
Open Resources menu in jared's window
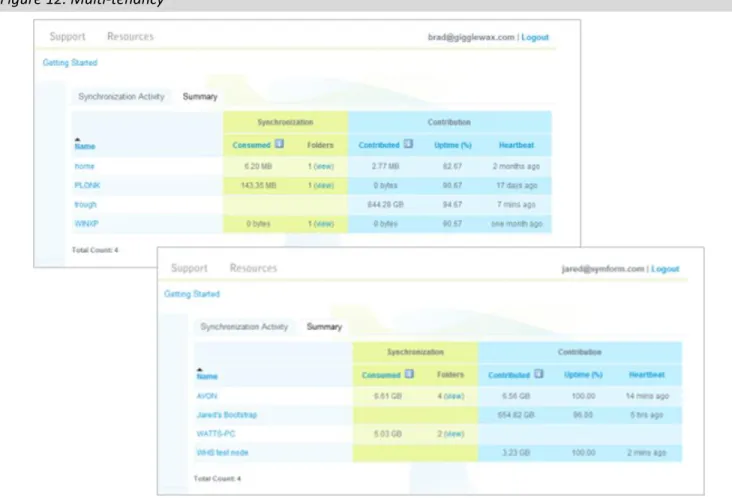253,268
